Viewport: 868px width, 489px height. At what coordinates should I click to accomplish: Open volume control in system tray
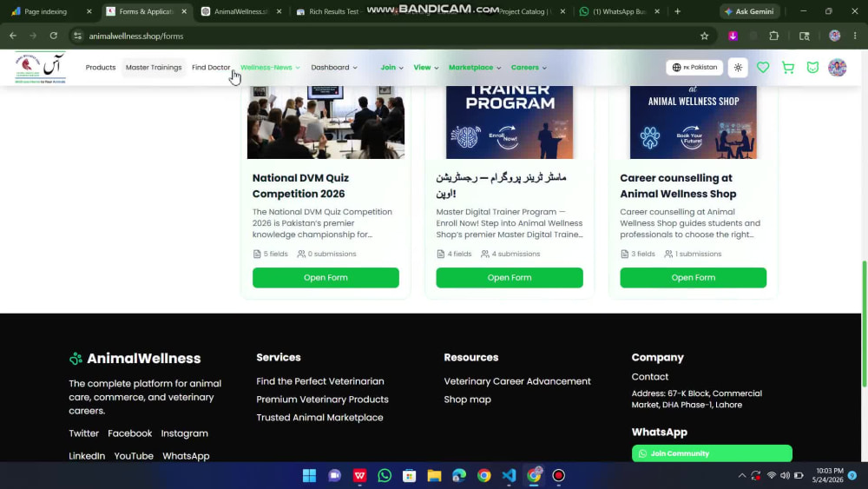(x=785, y=475)
